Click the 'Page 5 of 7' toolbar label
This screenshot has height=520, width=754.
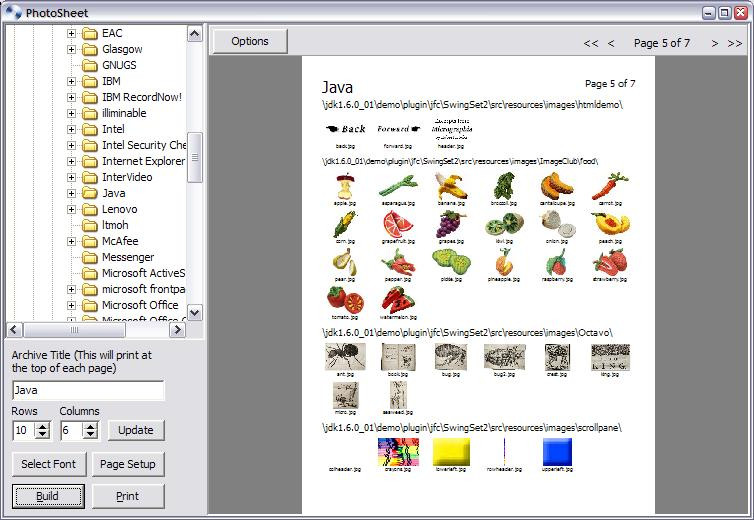[x=662, y=43]
